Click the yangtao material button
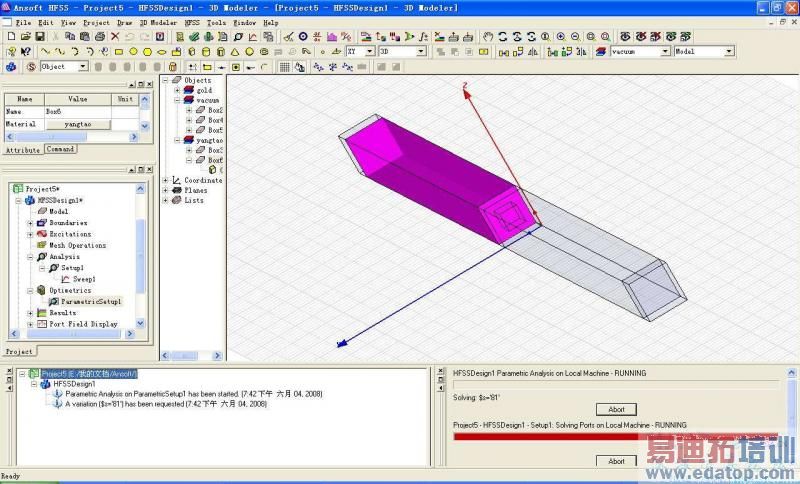Screen dimensions: 800x484 tap(78, 124)
